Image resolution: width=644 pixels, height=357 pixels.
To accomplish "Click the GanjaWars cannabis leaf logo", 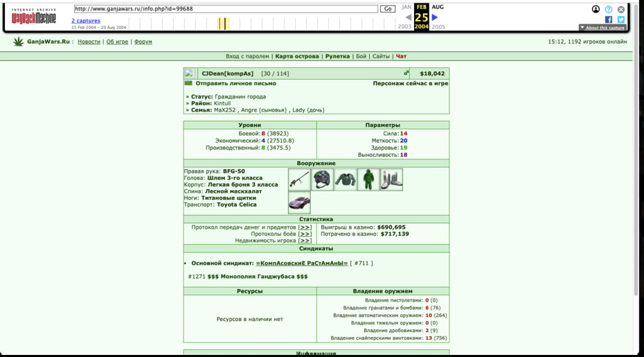I will coord(18,42).
